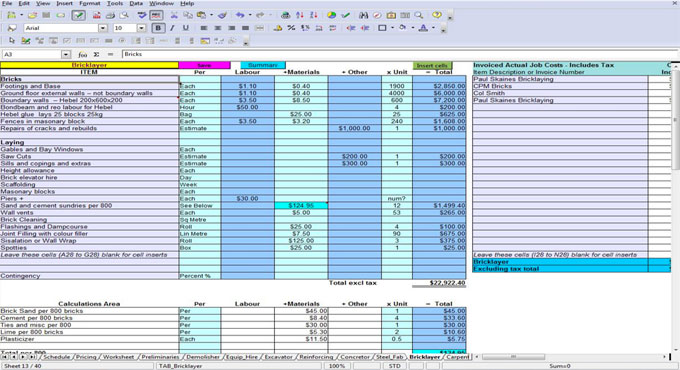Expand the Paste options dropdown arrow

tap(212, 15)
